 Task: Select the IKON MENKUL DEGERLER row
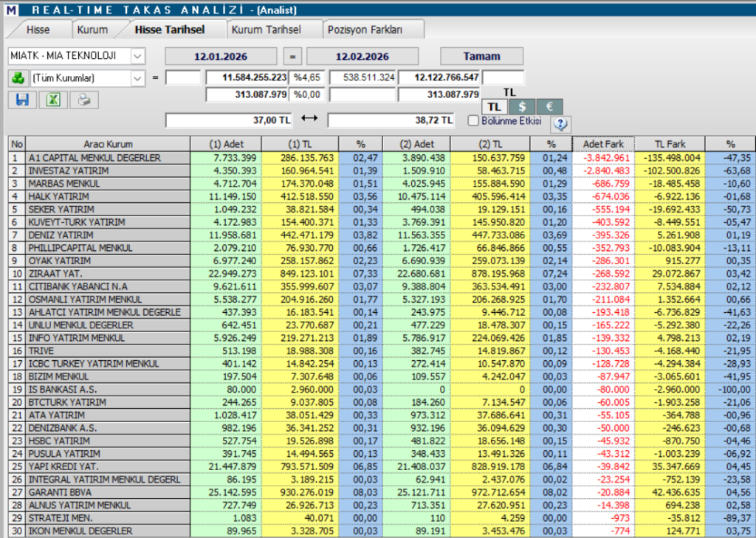[382, 531]
